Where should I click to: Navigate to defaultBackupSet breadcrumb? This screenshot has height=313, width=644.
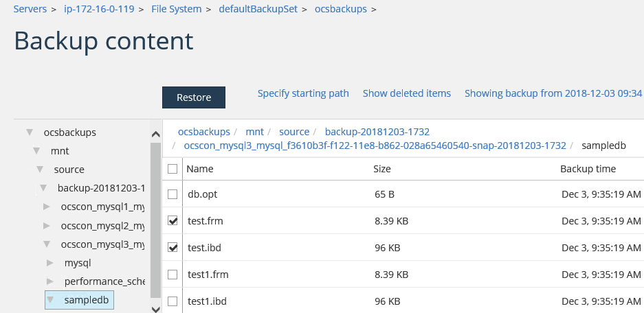[258, 9]
